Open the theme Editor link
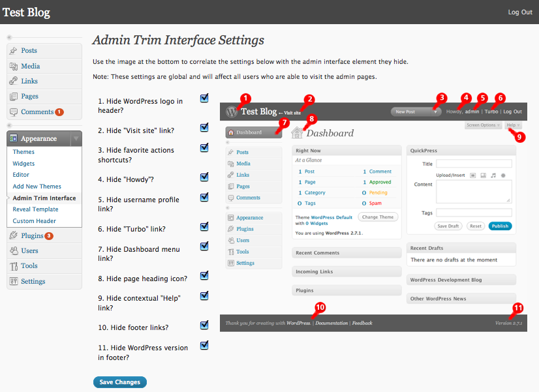Image resolution: width=539 pixels, height=392 pixels. coord(21,175)
